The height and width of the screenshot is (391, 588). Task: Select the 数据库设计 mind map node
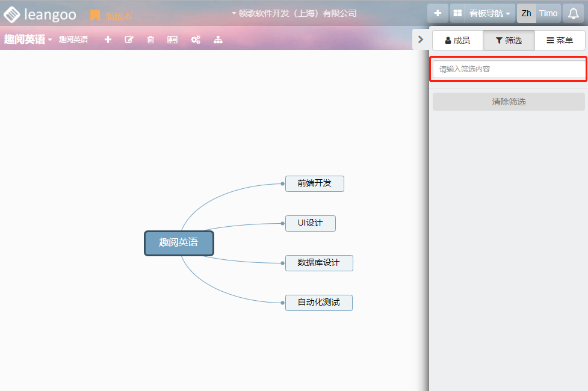tap(318, 263)
